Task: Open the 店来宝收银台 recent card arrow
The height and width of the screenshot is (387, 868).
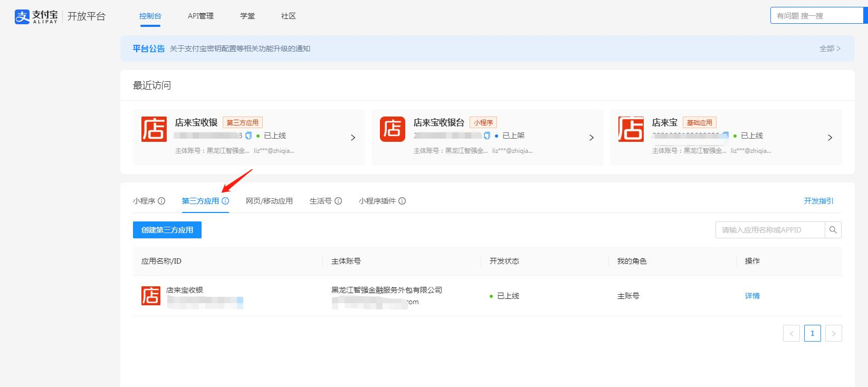Action: coord(592,138)
